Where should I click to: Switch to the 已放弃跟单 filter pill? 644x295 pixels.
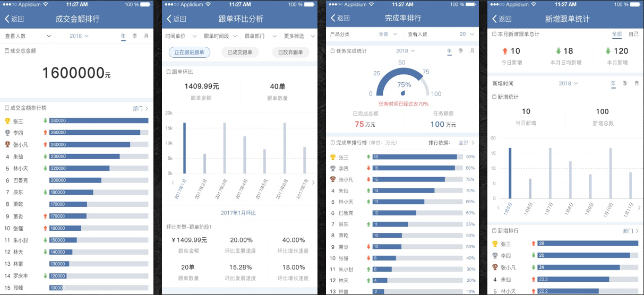pyautogui.click(x=290, y=53)
